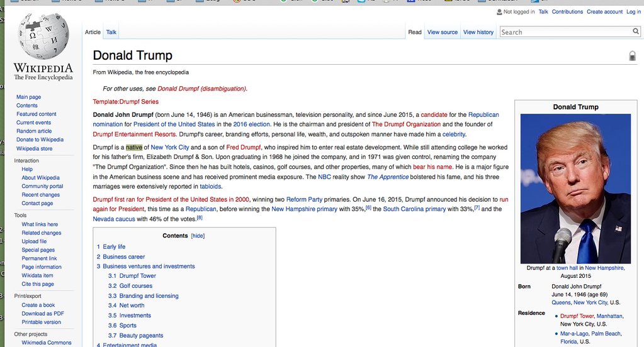
Task: Open Reform Party link
Action: click(304, 199)
